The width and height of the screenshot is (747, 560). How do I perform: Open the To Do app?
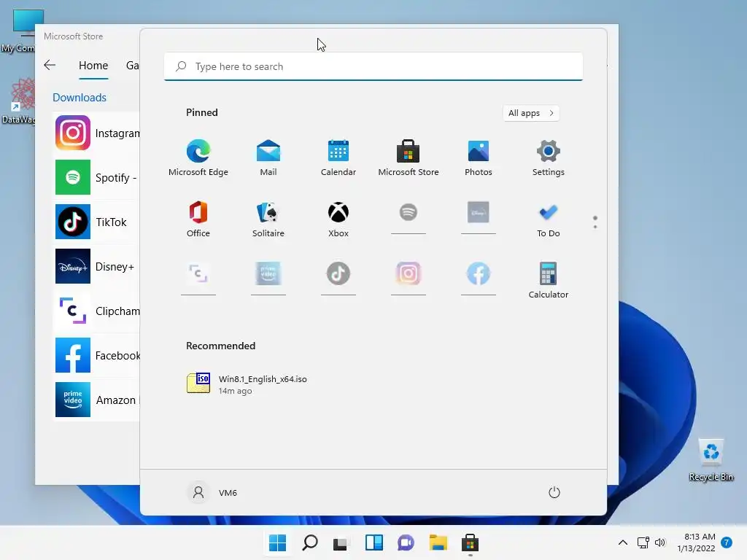549,219
